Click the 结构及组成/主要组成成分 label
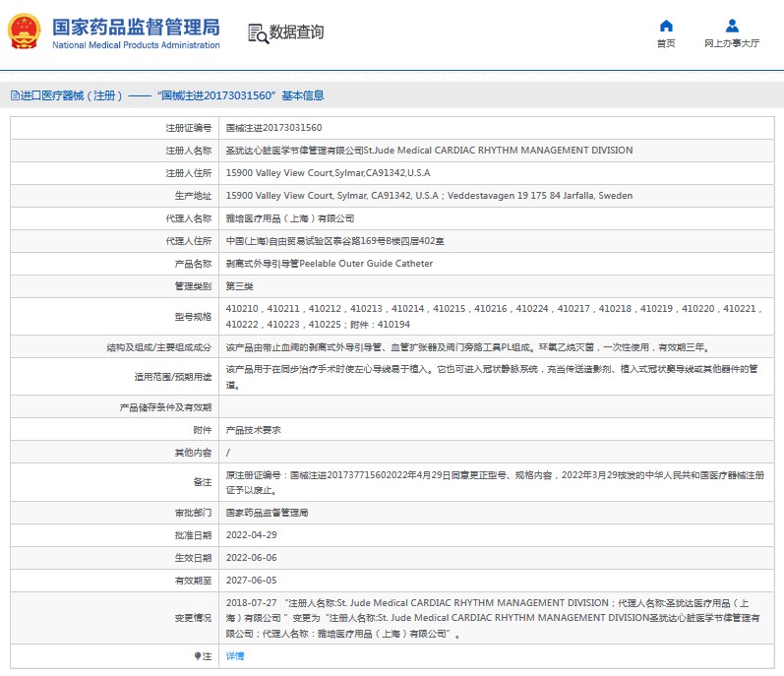784x676 pixels. 159,347
